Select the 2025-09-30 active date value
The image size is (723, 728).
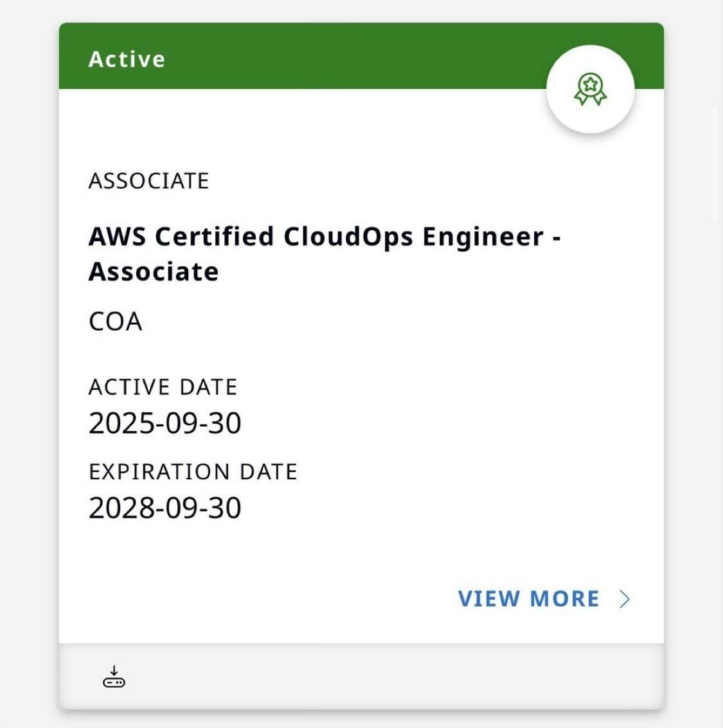tap(165, 423)
